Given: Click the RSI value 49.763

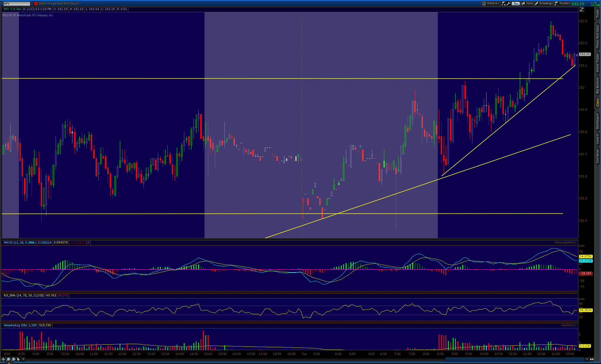Looking at the screenshot, I should (x=51, y=295).
